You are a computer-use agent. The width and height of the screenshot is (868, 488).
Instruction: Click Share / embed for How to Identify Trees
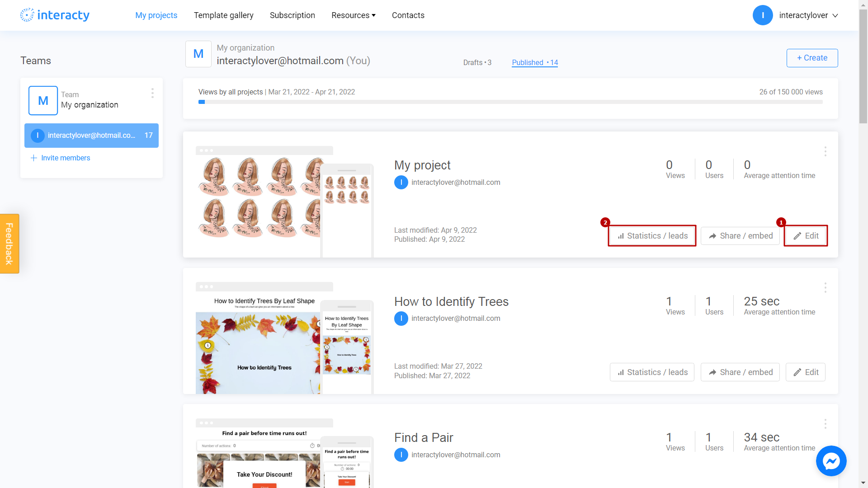point(740,372)
